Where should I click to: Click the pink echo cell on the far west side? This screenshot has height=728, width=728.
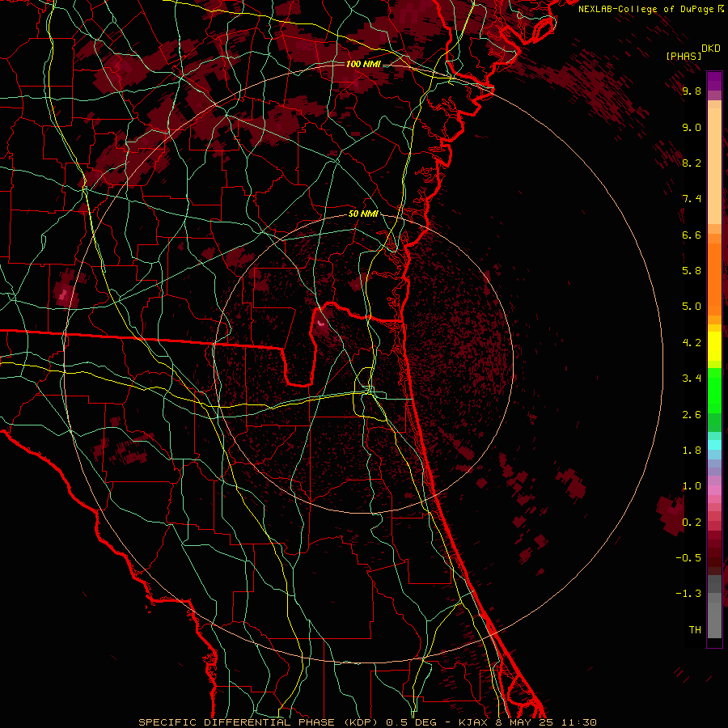click(62, 293)
